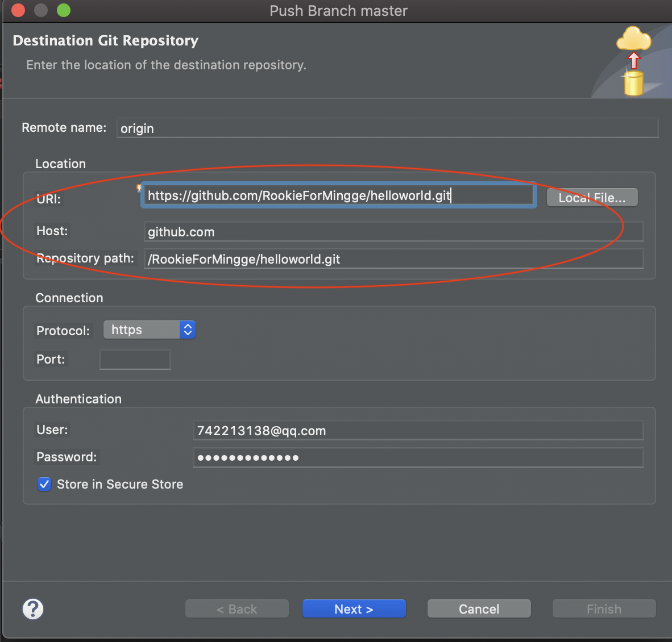Click the disabled < Back button
The image size is (672, 642).
(x=237, y=608)
